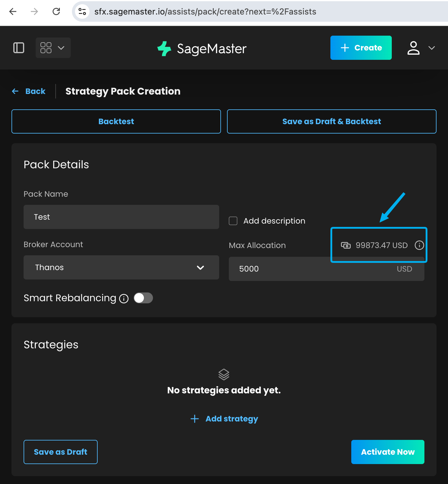Click into the Pack Name field
Image resolution: width=448 pixels, height=484 pixels.
[121, 217]
